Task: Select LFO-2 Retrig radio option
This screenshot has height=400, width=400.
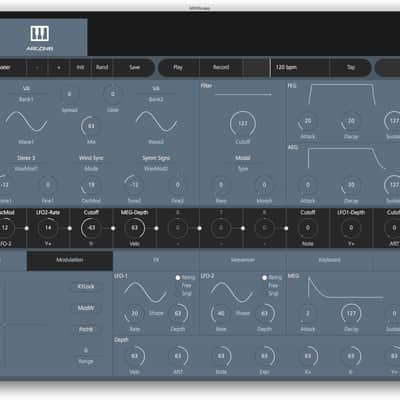Action: 265,277
